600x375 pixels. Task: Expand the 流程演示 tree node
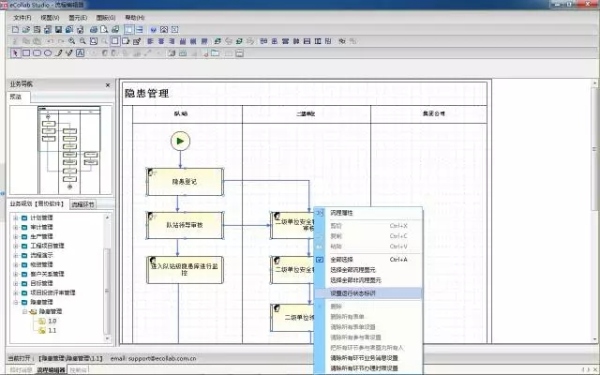pyautogui.click(x=16, y=255)
